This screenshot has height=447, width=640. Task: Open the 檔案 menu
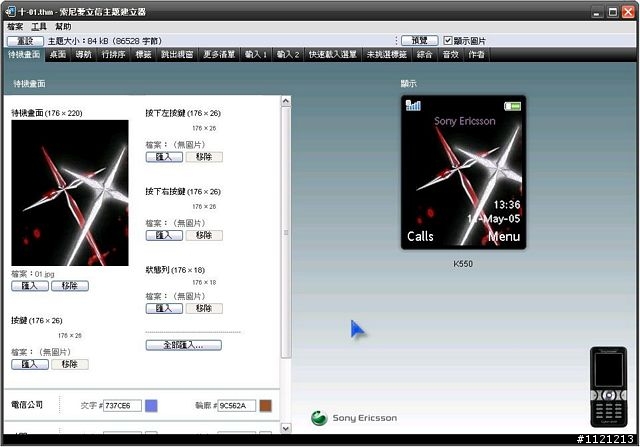pyautogui.click(x=15, y=27)
